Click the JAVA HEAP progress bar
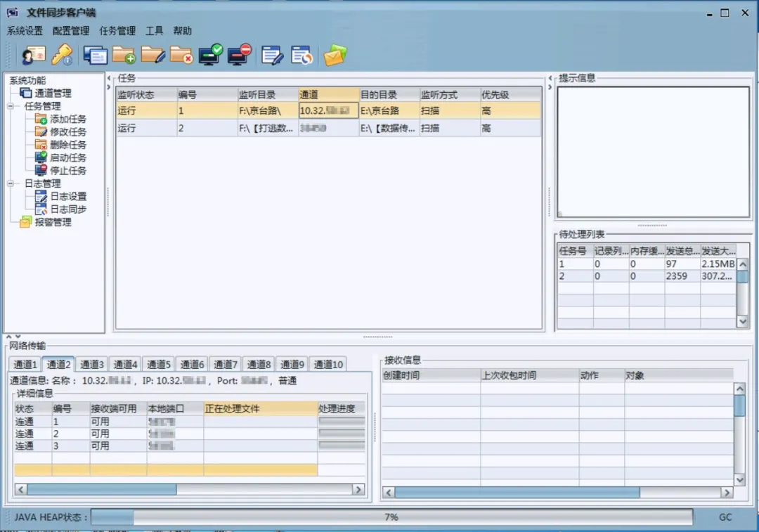759x532 pixels. point(391,517)
